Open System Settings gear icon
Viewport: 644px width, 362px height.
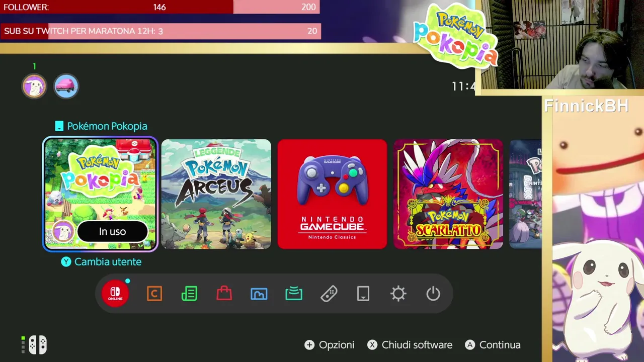click(x=398, y=294)
